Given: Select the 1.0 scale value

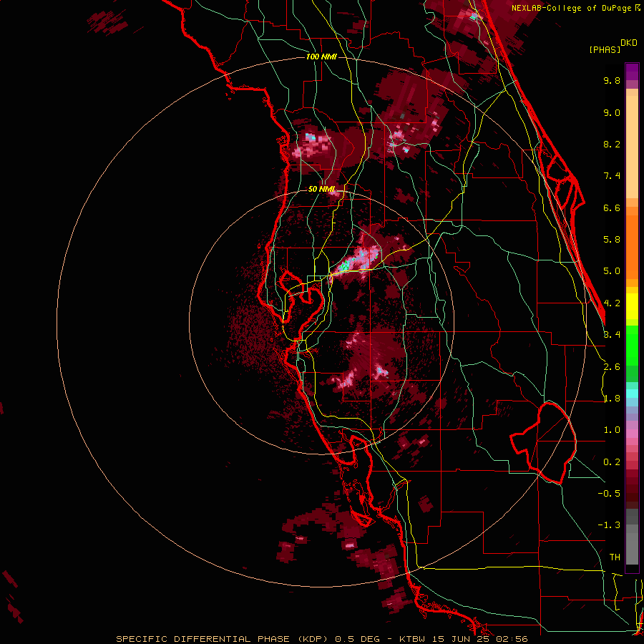Looking at the screenshot, I should point(612,430).
